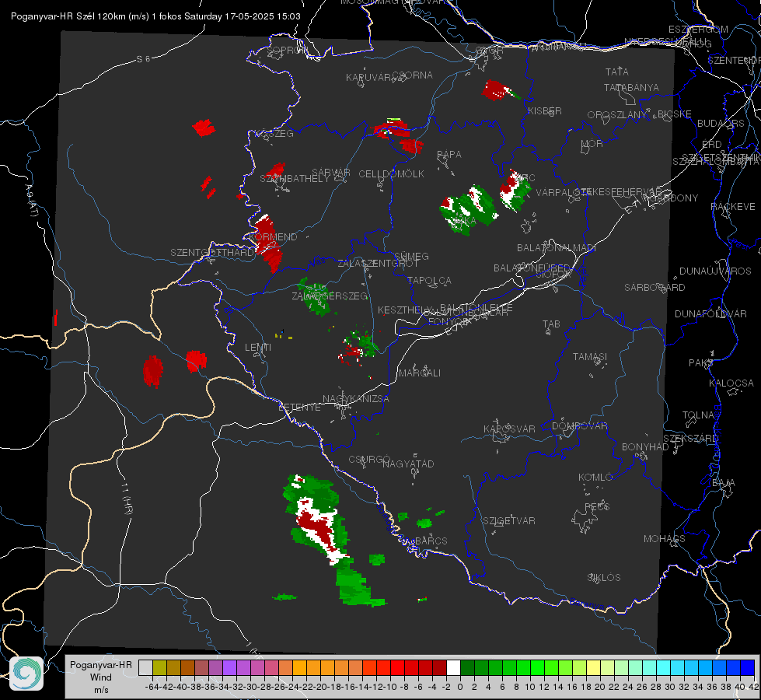Click the dark red echo over Körmend
Viewport: 761px width, 700px height.
click(267, 243)
